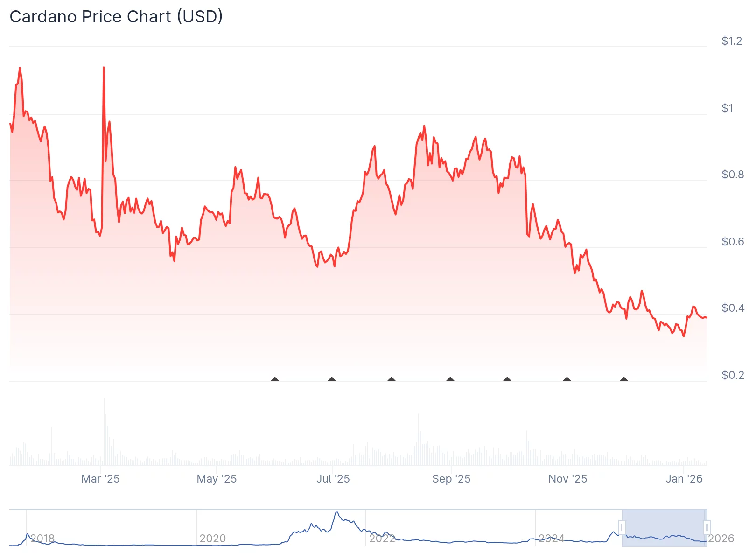756x560 pixels.
Task: Click the Jan '26 axis label
Action: (x=684, y=478)
